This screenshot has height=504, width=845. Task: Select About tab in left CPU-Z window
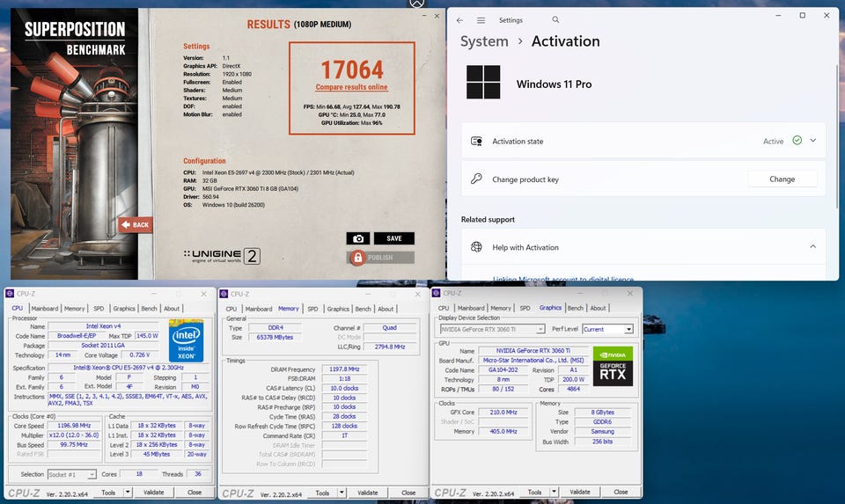pos(172,309)
